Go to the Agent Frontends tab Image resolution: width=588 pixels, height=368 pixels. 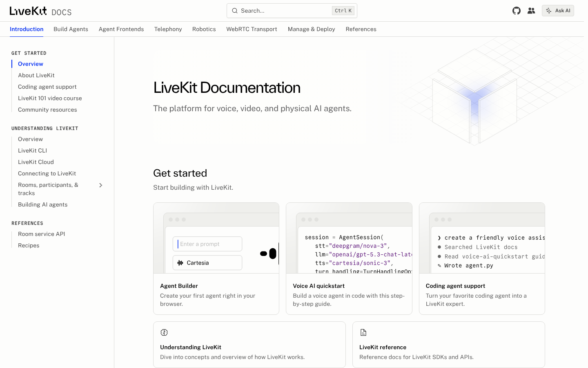point(121,29)
